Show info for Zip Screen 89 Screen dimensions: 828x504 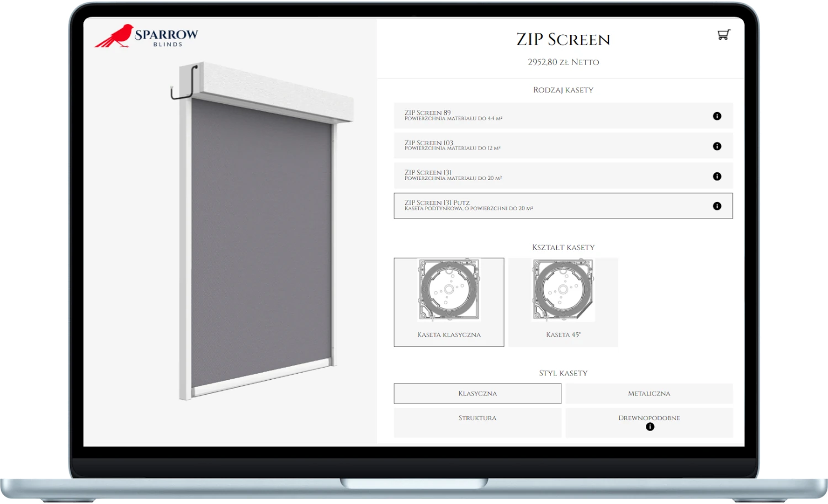click(717, 116)
